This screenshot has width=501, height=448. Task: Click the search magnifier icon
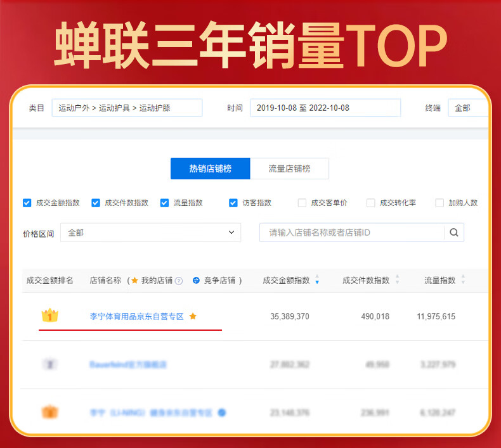point(454,233)
